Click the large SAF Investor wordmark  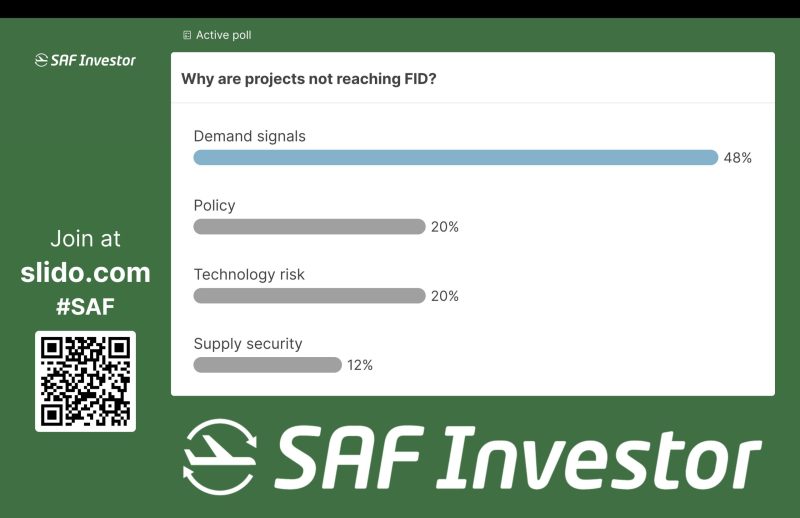click(x=517, y=460)
